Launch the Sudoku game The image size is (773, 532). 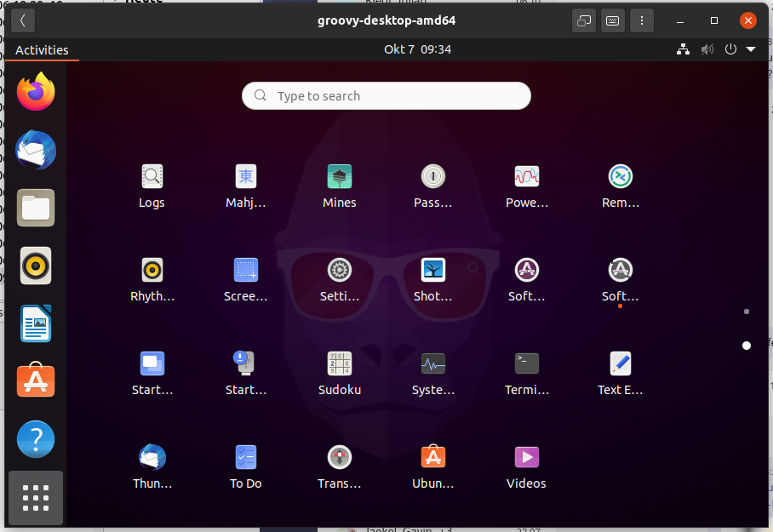pyautogui.click(x=339, y=374)
